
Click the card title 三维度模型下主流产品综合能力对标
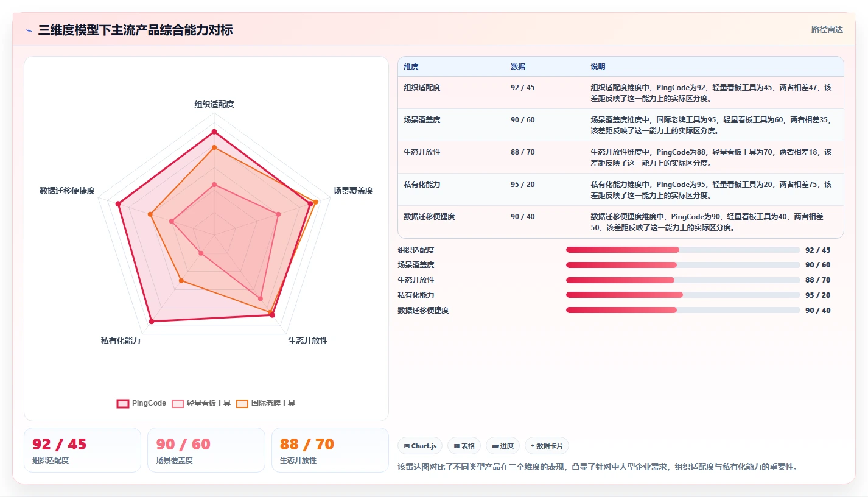click(135, 30)
